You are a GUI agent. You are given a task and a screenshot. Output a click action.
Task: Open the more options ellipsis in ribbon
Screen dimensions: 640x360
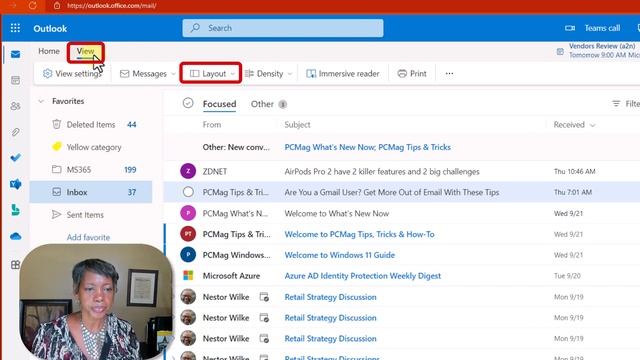449,73
